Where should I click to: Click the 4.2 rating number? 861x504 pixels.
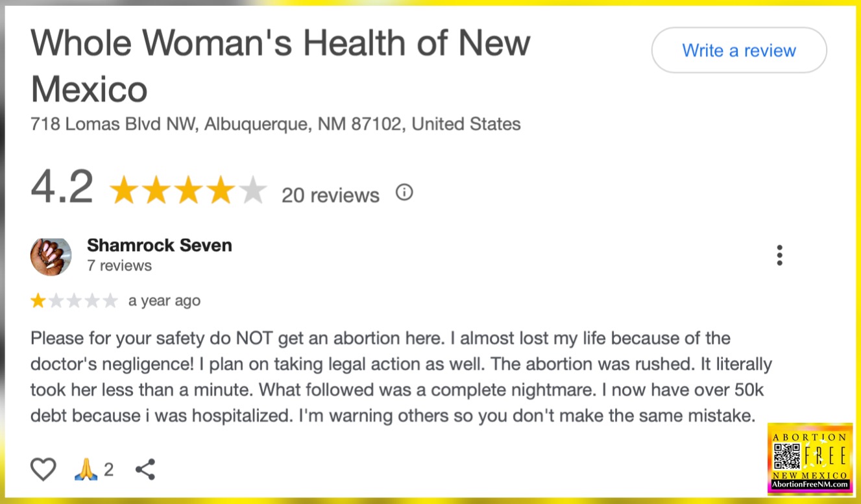click(x=62, y=187)
